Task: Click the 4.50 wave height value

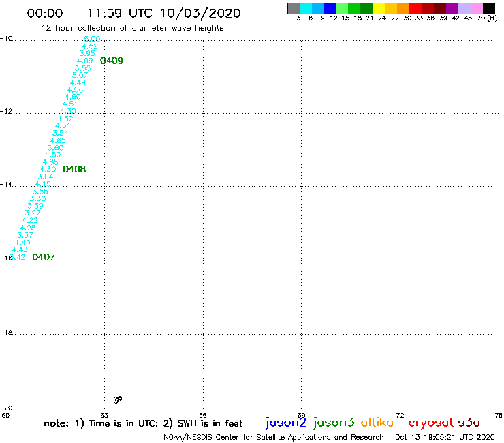Action: coord(53,155)
